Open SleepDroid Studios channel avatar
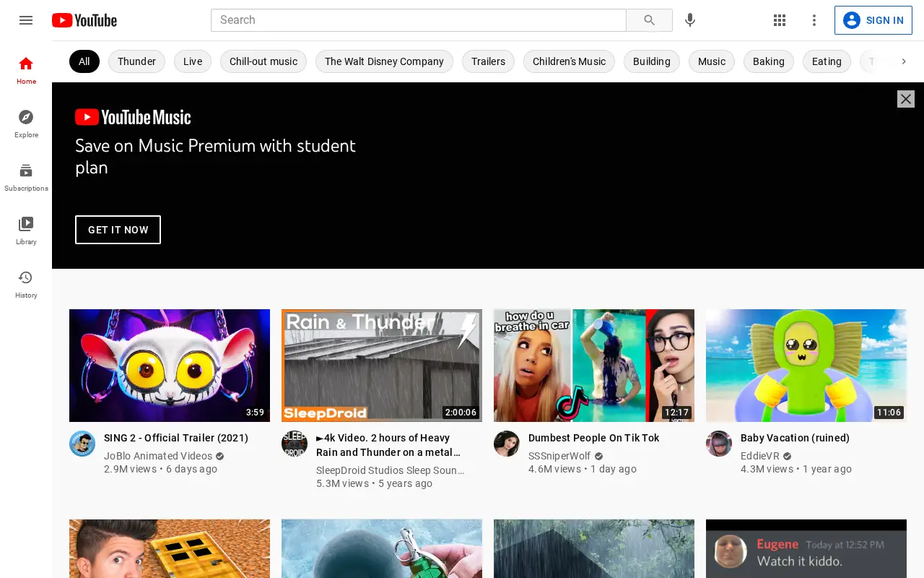This screenshot has width=924, height=578. (x=295, y=444)
